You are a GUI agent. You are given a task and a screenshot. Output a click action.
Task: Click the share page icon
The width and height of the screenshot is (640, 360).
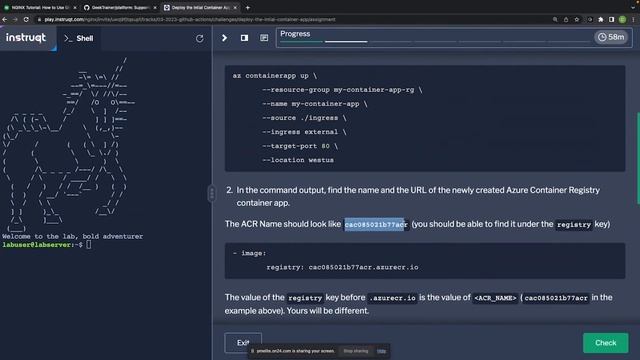click(566, 19)
